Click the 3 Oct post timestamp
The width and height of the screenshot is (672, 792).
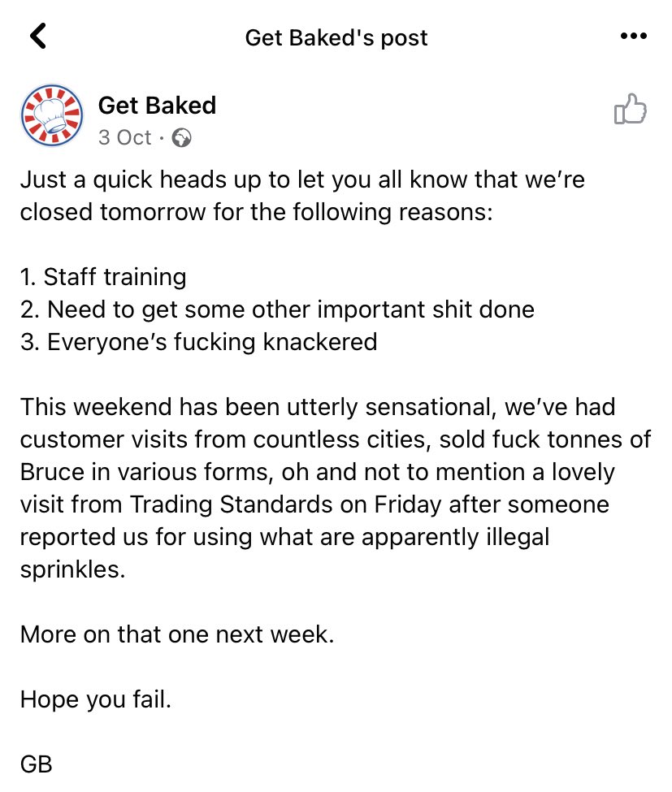tap(124, 138)
